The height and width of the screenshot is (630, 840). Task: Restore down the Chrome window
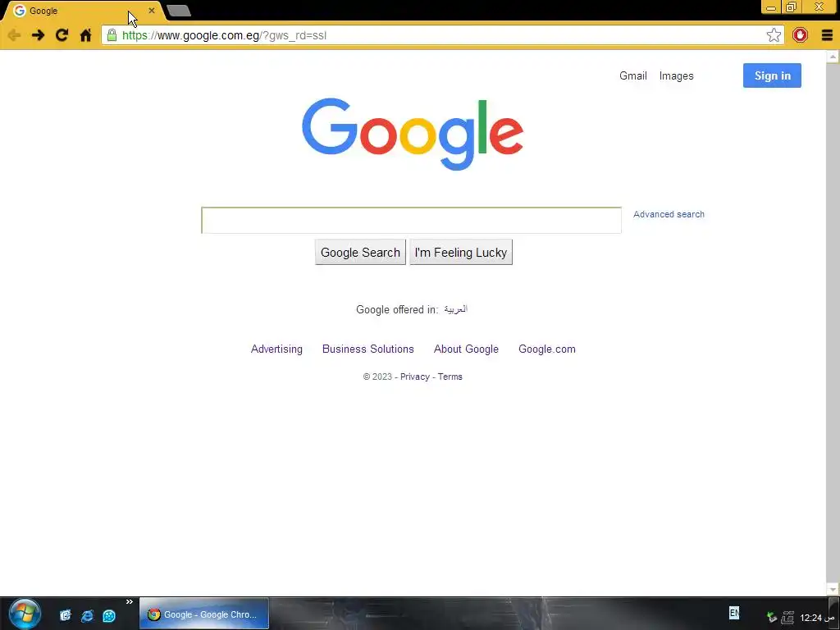click(791, 7)
